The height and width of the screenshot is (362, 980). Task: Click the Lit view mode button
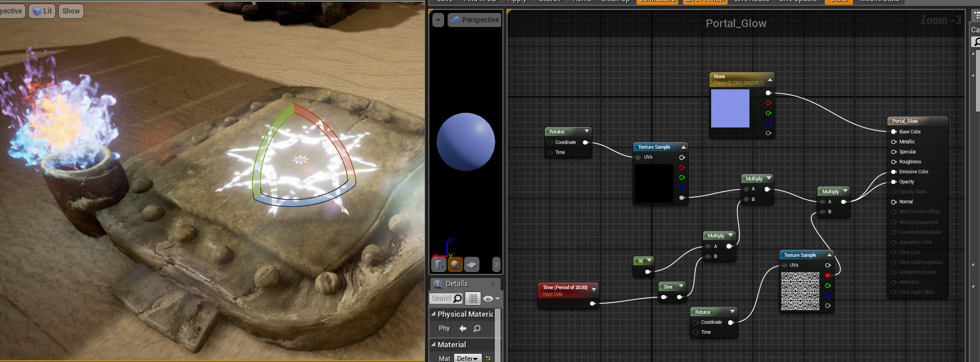click(x=42, y=11)
